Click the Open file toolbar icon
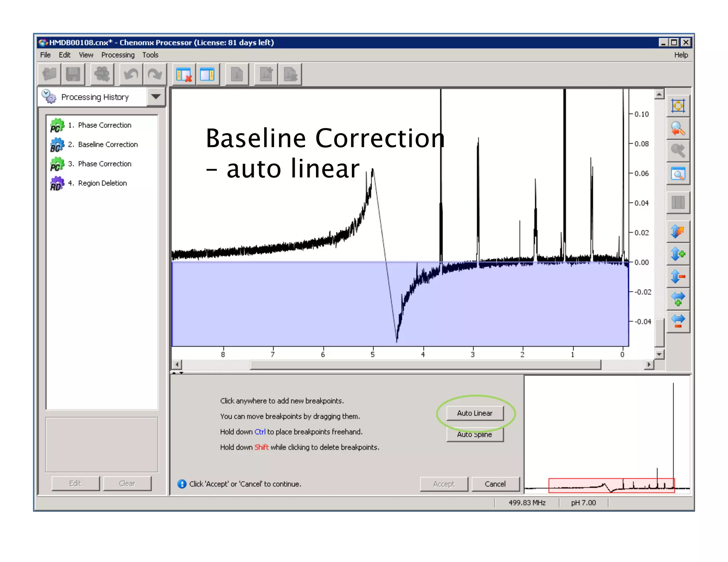The height and width of the screenshot is (562, 728). click(49, 75)
